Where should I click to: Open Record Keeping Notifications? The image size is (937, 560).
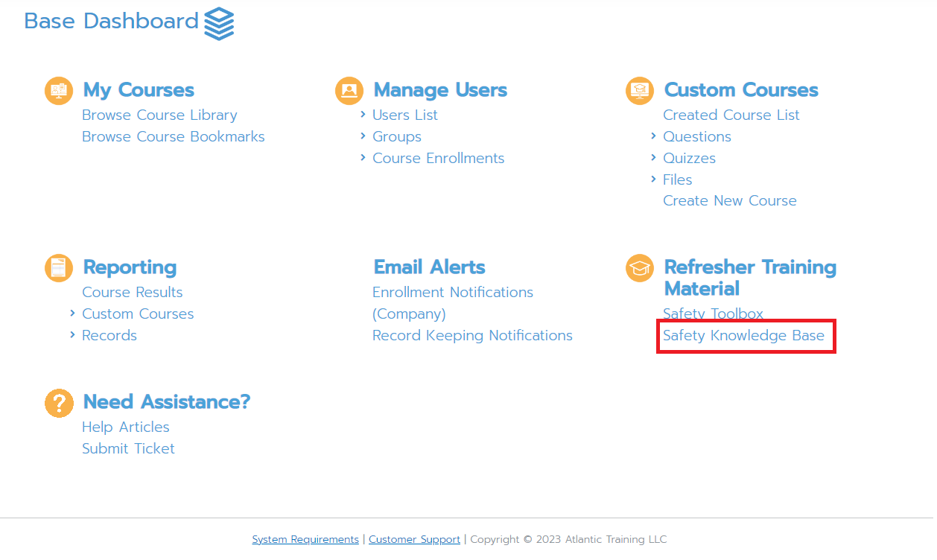[472, 336]
